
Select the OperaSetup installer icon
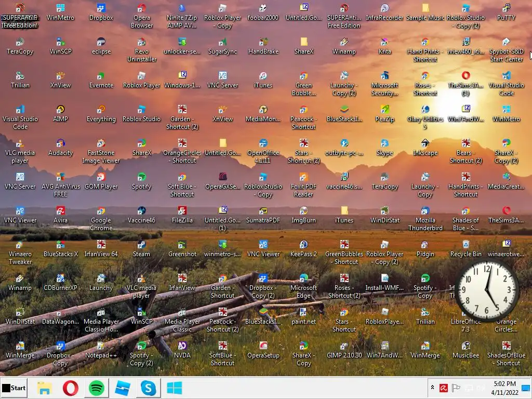263,350
